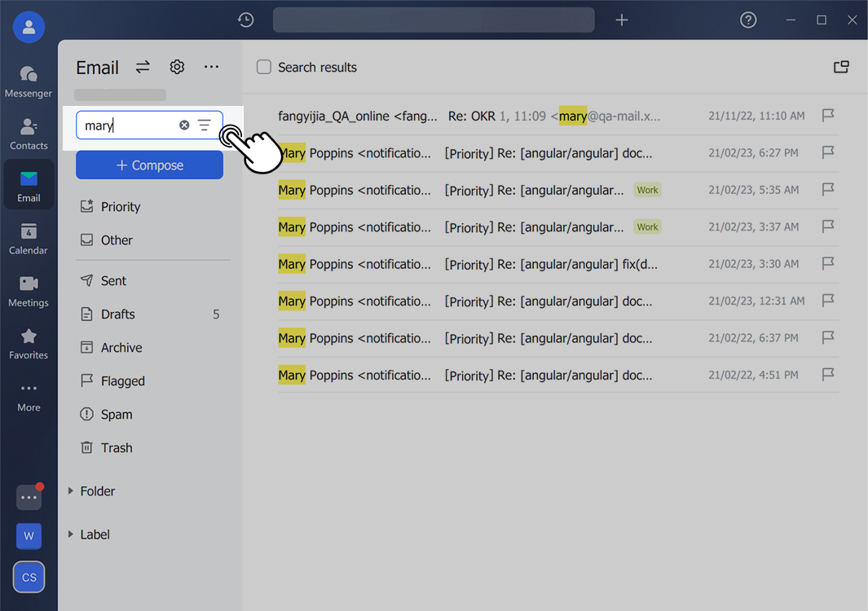Open Favorites from the sidebar
Screen dimensions: 868x611
[x=29, y=342]
